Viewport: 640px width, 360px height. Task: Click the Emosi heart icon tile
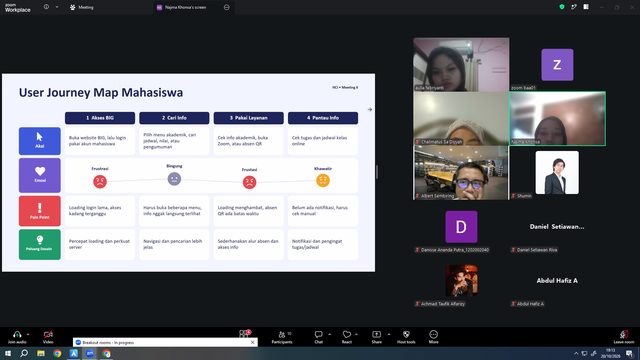(x=40, y=175)
